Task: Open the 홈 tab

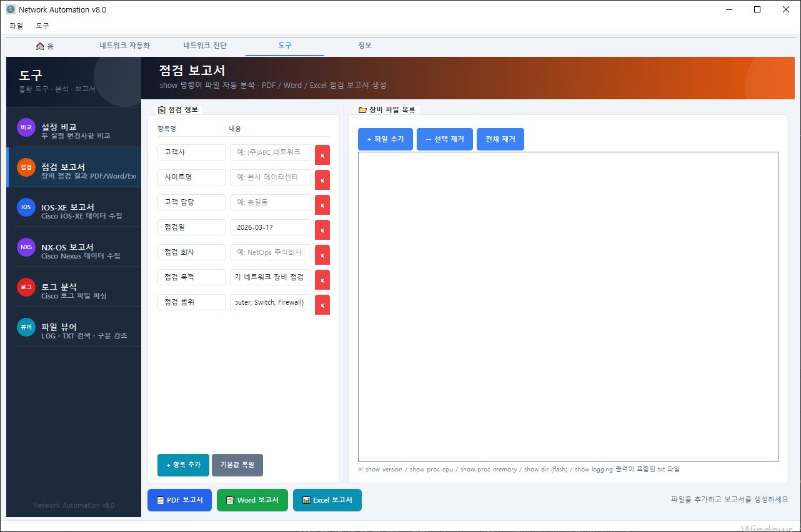Action: click(45, 46)
